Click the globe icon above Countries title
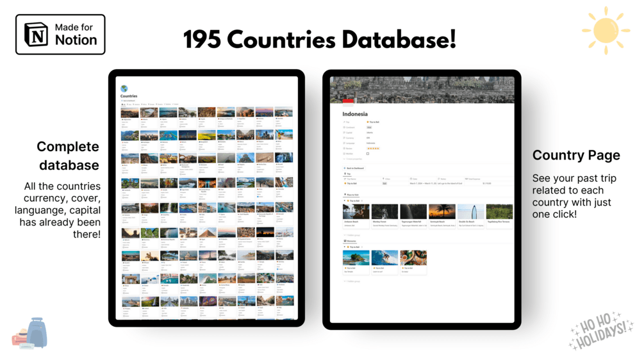Screen dimensions: 644x362 pyautogui.click(x=124, y=88)
